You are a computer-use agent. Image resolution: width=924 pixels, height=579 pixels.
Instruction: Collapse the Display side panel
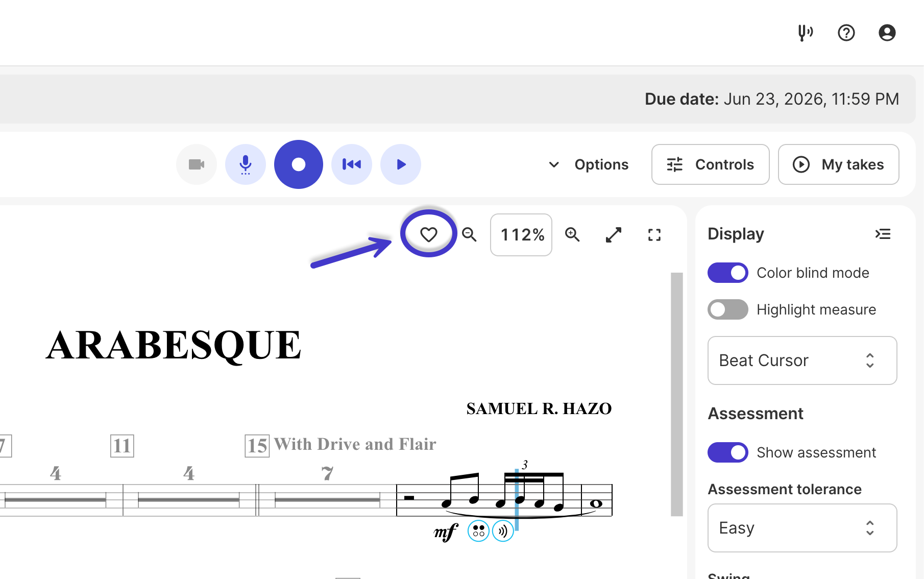883,234
